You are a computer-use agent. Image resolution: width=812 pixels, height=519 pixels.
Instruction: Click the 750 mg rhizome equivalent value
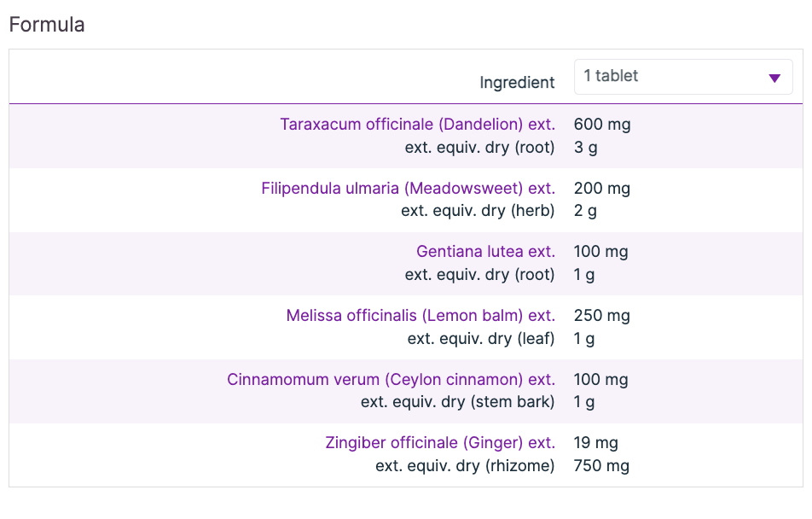[601, 466]
